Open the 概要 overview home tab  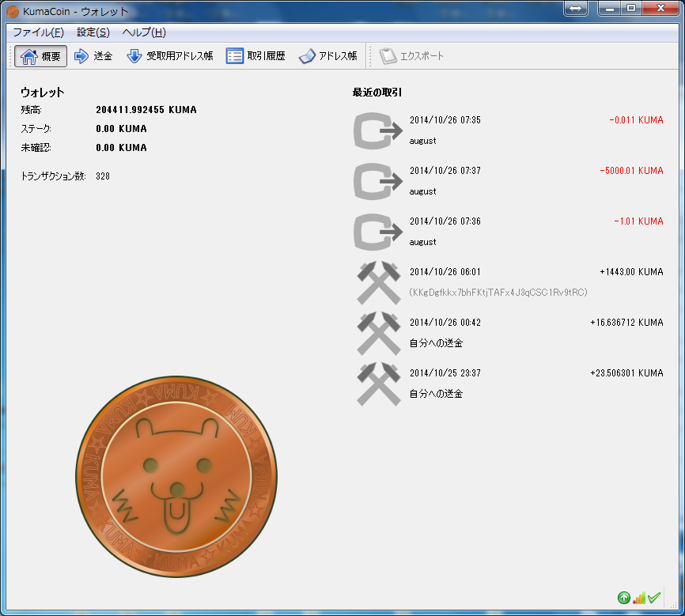point(41,56)
